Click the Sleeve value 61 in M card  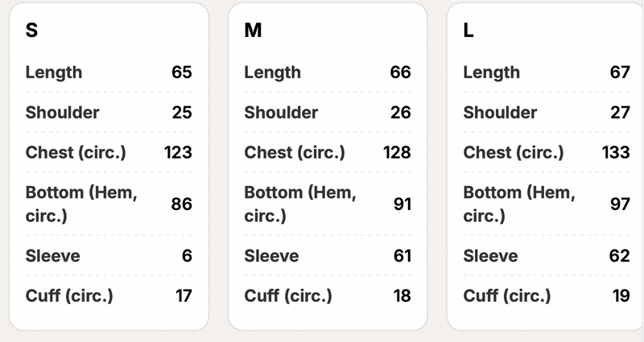click(x=401, y=256)
